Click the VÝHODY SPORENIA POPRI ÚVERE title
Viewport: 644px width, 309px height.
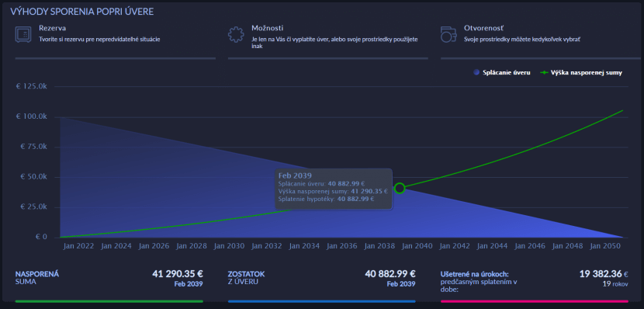[82, 12]
